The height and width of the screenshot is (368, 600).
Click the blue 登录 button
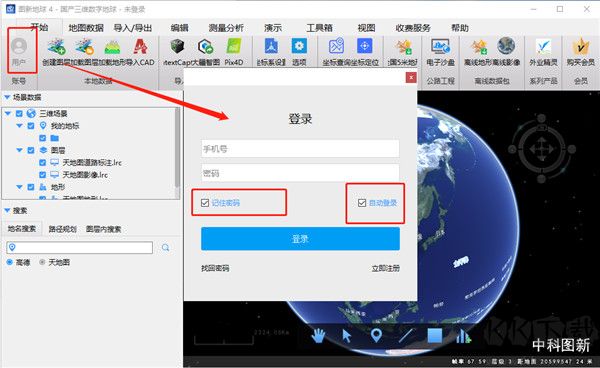point(300,239)
